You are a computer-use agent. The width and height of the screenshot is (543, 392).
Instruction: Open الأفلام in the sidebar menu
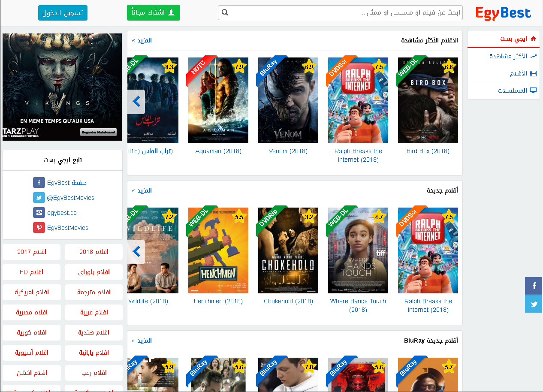pyautogui.click(x=504, y=73)
